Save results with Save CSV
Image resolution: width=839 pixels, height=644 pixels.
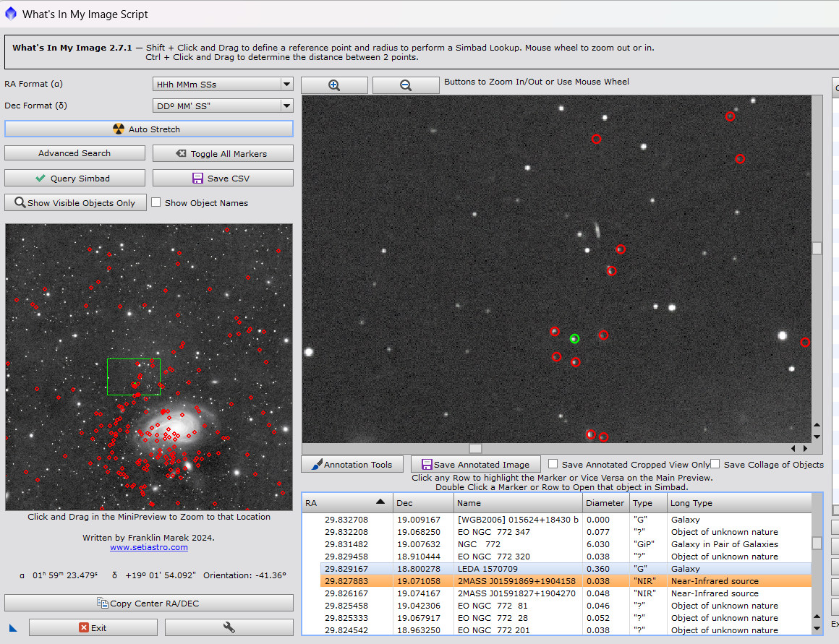(x=223, y=178)
